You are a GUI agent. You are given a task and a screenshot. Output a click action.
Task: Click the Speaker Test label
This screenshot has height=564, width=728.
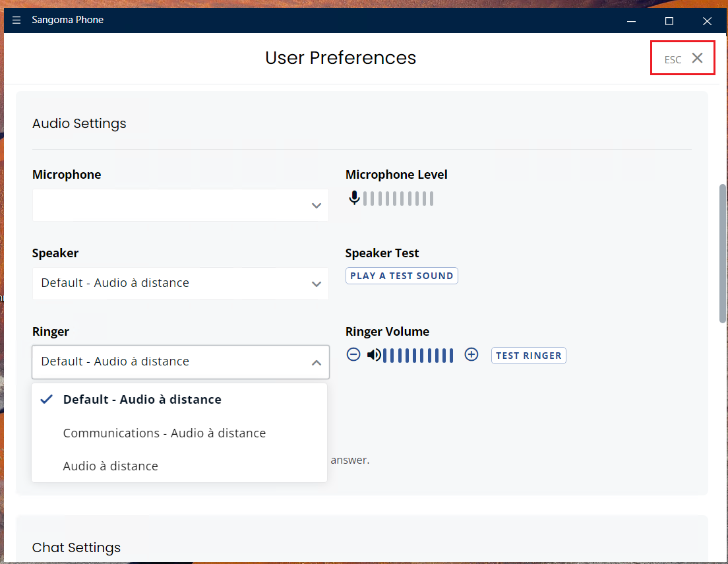382,253
